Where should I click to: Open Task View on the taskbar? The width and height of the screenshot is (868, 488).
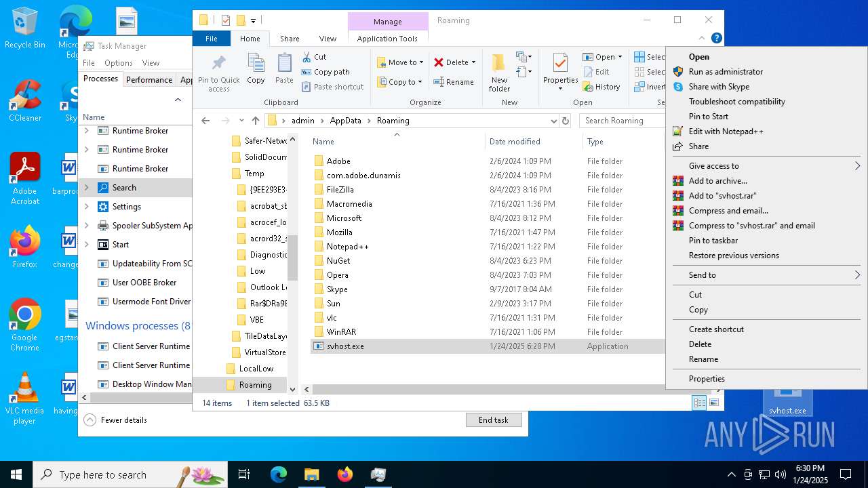pyautogui.click(x=244, y=474)
